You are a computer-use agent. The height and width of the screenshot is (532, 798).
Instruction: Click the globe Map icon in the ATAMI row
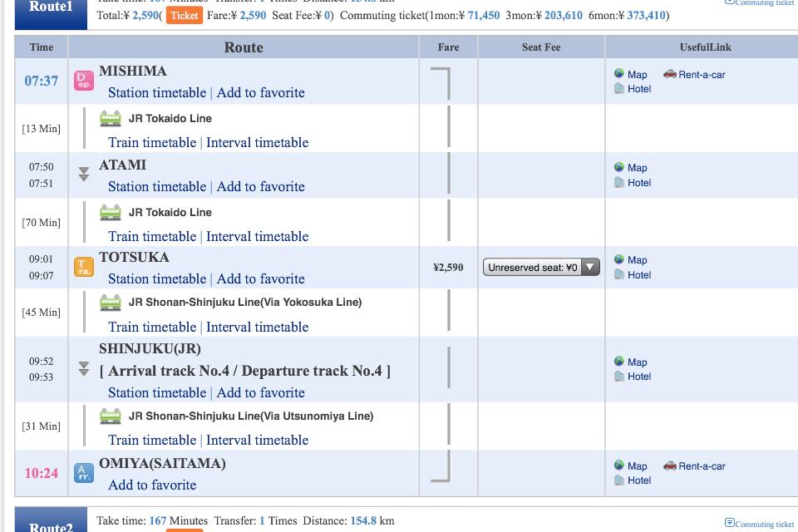pos(618,167)
